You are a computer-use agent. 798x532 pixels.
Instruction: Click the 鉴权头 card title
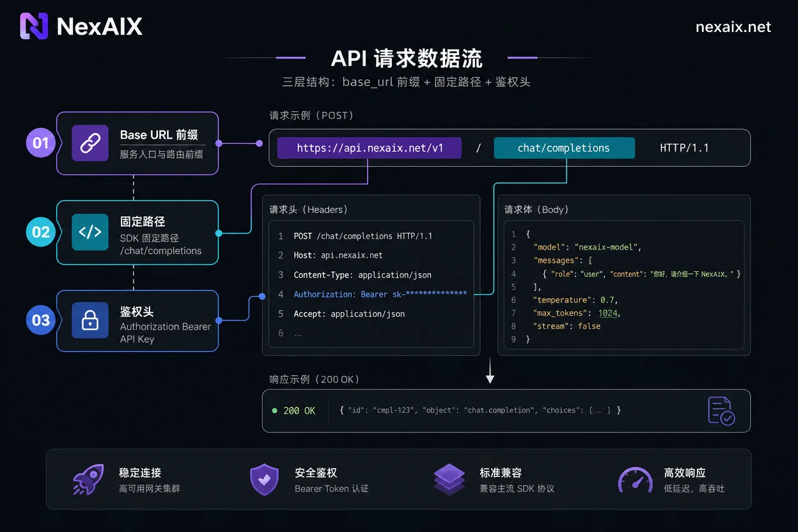137,311
